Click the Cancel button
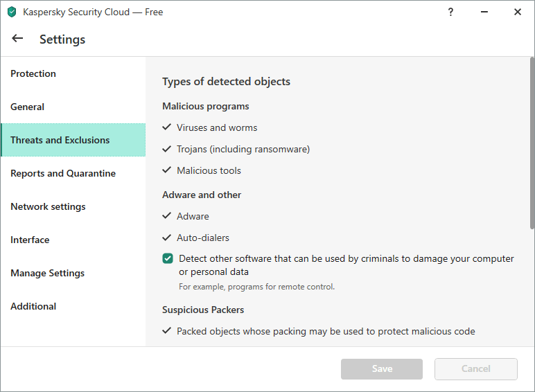 point(476,369)
